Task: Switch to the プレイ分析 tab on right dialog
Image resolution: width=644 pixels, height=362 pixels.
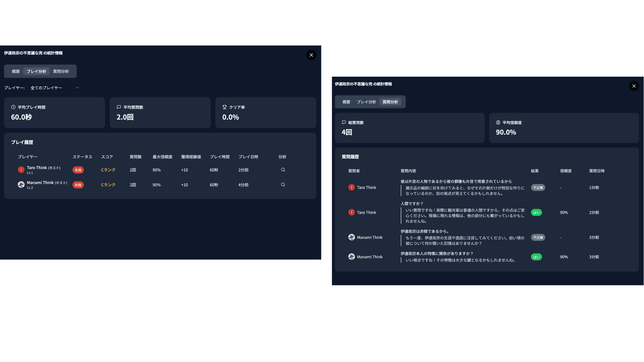Action: [367, 102]
